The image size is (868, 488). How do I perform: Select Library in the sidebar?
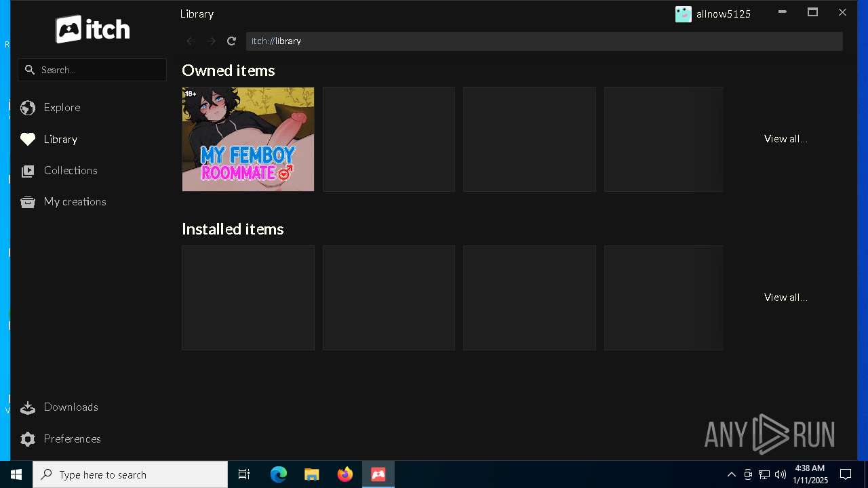(60, 139)
